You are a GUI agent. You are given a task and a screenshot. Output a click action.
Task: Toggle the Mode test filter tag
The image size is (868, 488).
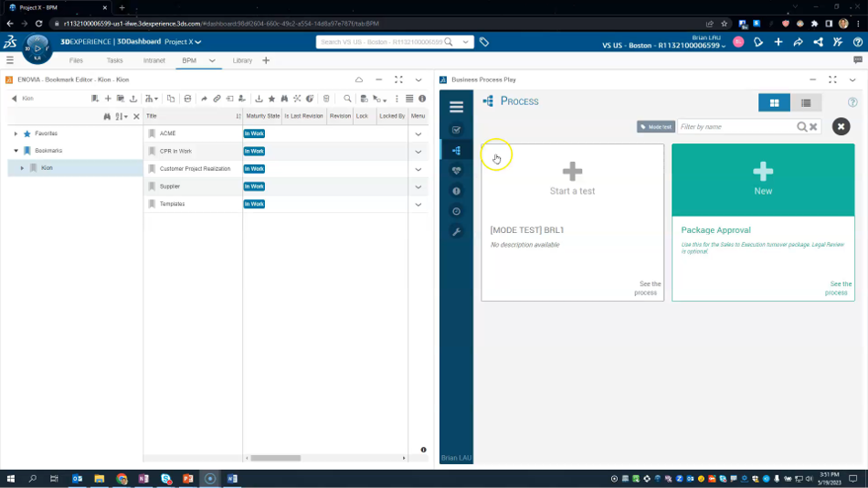[x=656, y=127]
